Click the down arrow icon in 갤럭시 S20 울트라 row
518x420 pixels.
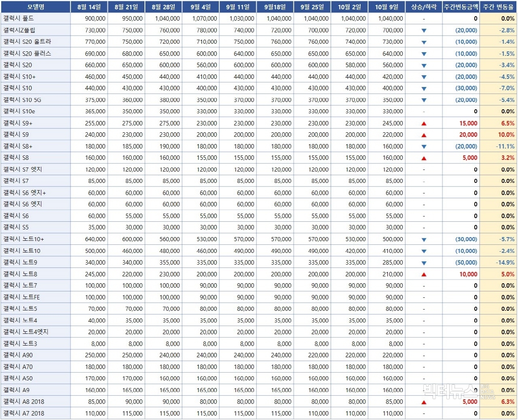pyautogui.click(x=424, y=42)
